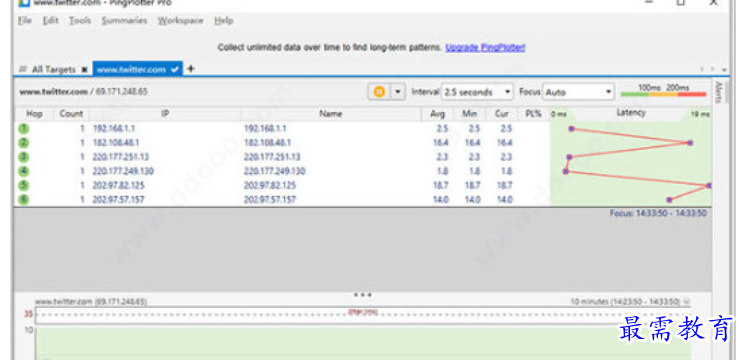Select IP cell 220.177.251.13

121,157
